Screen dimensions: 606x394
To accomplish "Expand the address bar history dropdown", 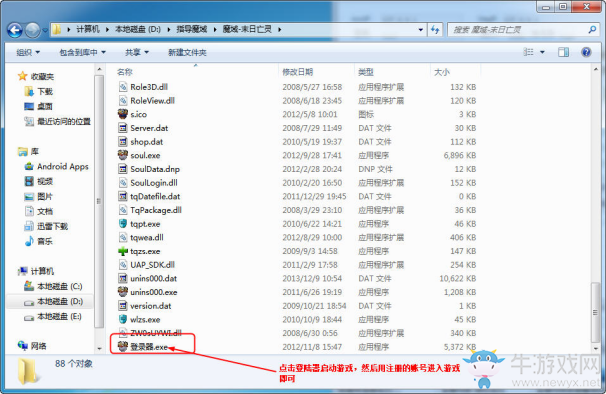I will (x=420, y=30).
